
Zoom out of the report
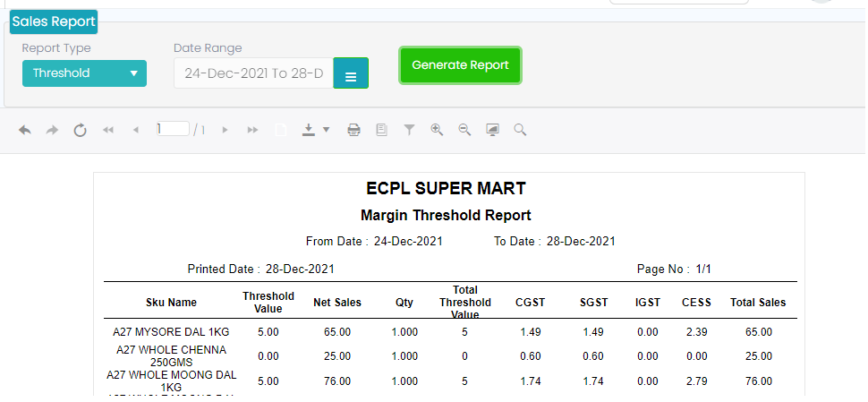pyautogui.click(x=464, y=130)
